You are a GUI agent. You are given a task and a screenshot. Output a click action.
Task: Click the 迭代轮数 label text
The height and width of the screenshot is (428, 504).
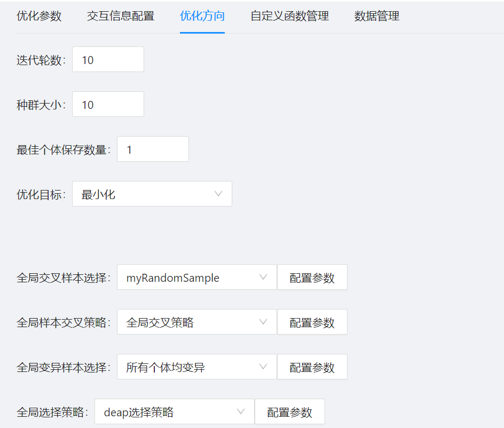tap(41, 60)
